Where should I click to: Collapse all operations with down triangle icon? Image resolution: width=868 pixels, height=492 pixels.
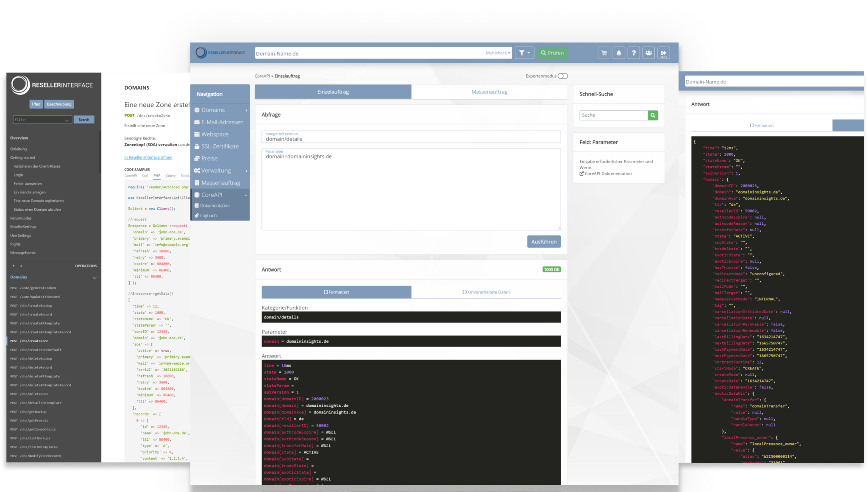[14, 266]
